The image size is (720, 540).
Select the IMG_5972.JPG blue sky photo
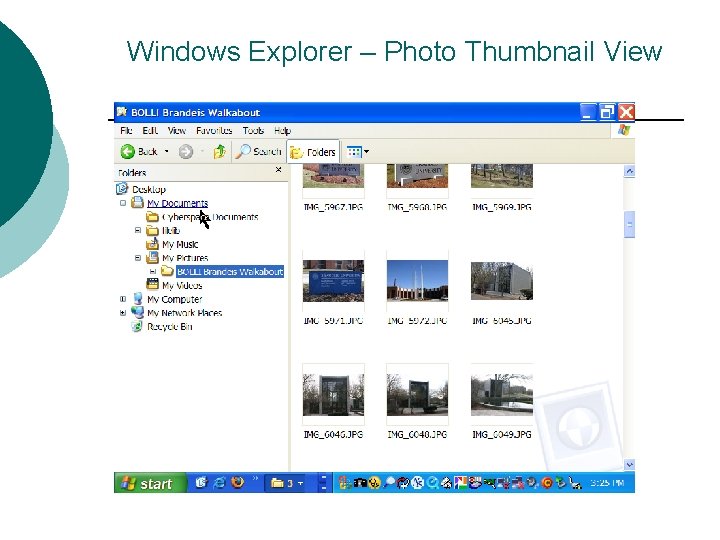click(x=417, y=281)
